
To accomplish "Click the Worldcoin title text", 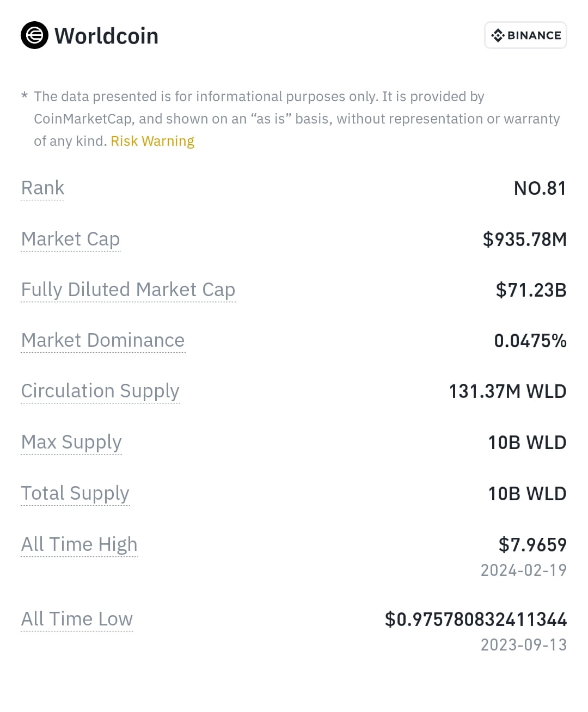I will coord(106,36).
